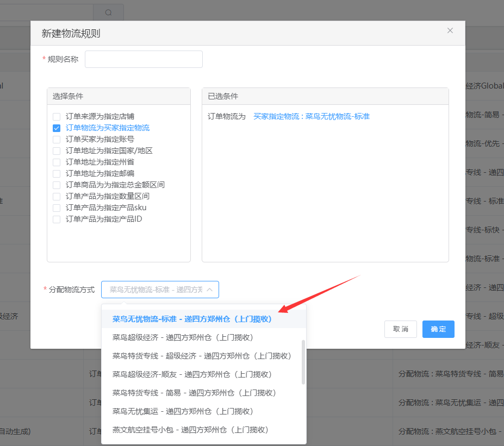This screenshot has width=504, height=446.
Task: Select option 菜鸟超级经济-顺友 - 递四方郑州仓
Action: (203, 374)
